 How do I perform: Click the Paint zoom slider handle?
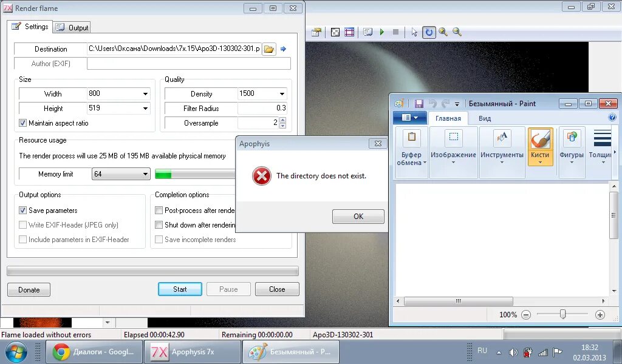click(x=562, y=314)
